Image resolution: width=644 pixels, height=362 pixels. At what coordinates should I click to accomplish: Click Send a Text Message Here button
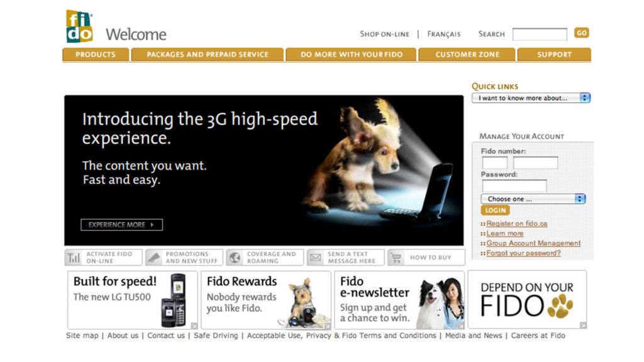tap(345, 258)
